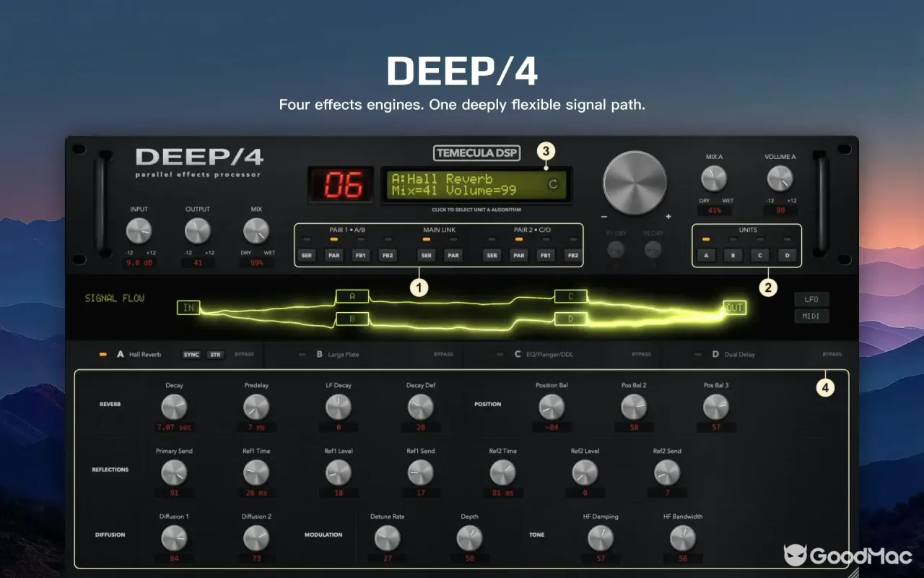Select PAR routing for Pair 1 A/B
The width and height of the screenshot is (924, 578).
pyautogui.click(x=334, y=255)
